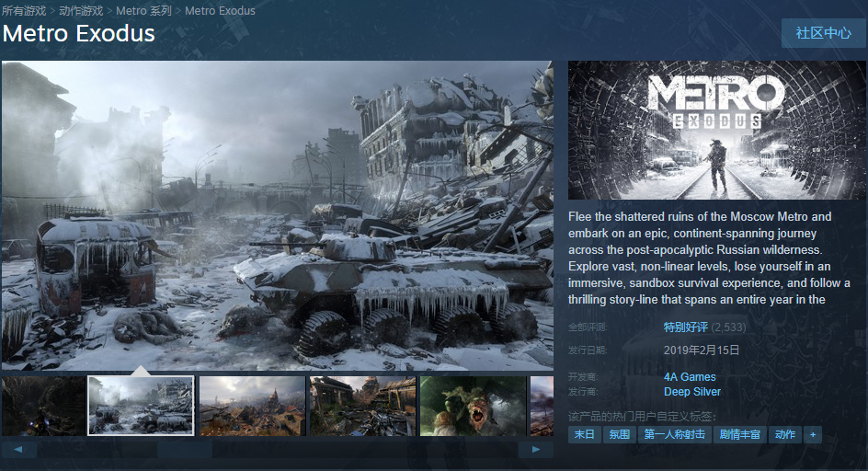The width and height of the screenshot is (868, 471).
Task: Click the Metro Exodus header cover image
Action: [717, 131]
